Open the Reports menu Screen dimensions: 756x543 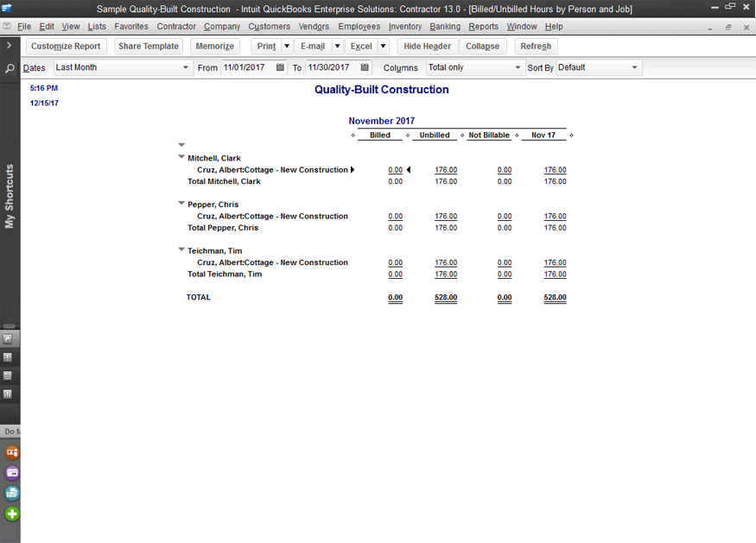(483, 27)
